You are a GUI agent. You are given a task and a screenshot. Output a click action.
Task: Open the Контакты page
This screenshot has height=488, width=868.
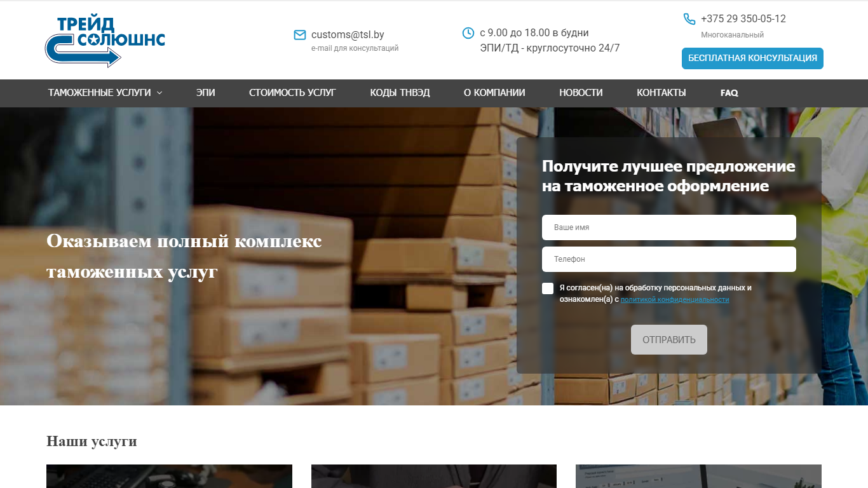click(x=661, y=93)
